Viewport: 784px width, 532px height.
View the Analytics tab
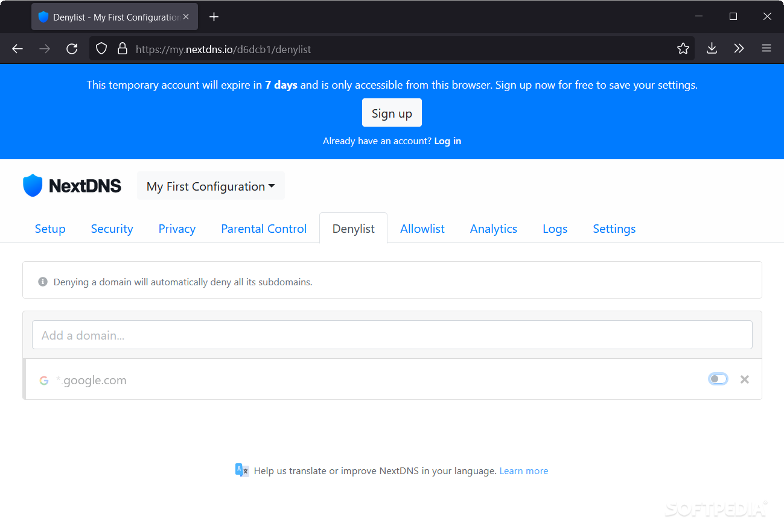[494, 229]
